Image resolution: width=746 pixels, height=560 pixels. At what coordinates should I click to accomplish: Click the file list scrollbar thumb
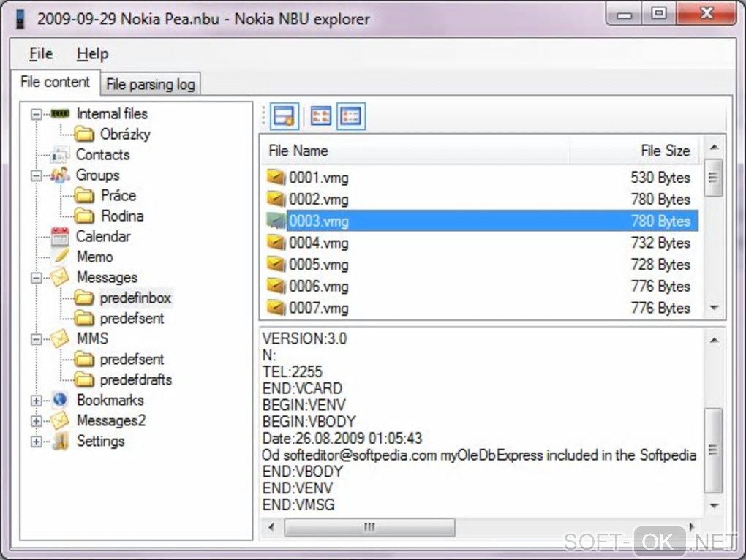coord(713,178)
